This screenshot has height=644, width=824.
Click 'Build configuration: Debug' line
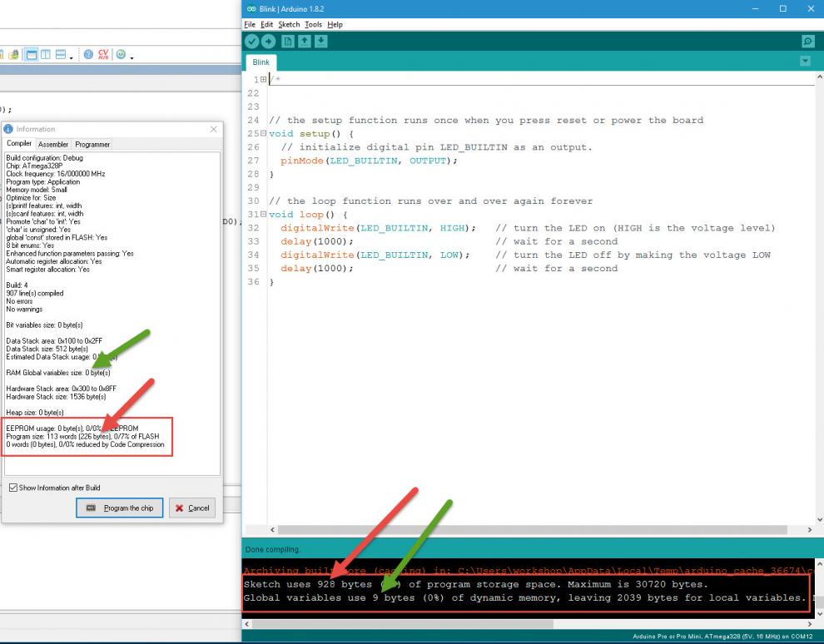[x=44, y=158]
